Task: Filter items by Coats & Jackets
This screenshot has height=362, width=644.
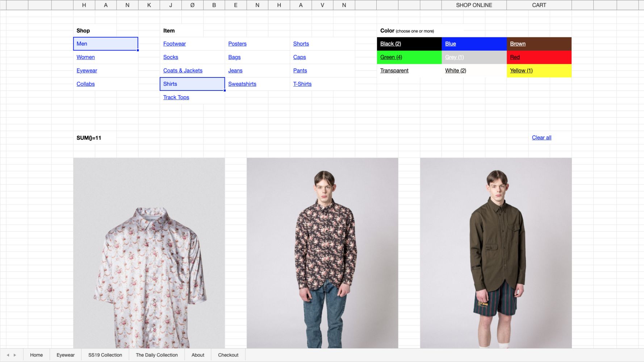Action: point(183,71)
